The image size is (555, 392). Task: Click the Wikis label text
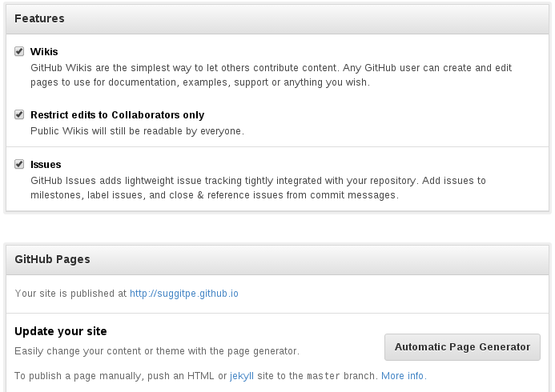click(44, 51)
